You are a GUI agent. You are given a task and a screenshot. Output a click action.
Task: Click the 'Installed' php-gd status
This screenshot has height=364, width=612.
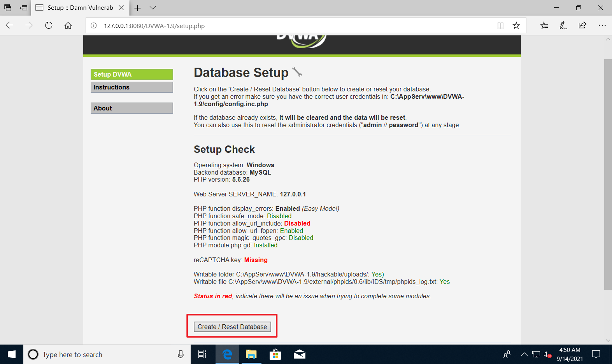tap(266, 245)
